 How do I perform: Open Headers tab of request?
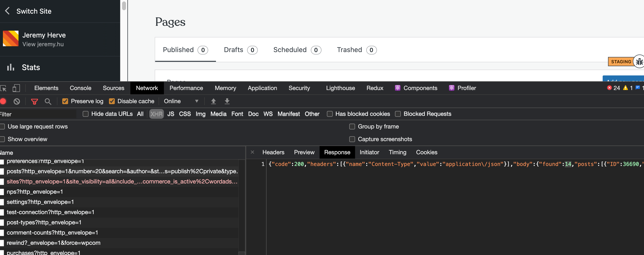(x=273, y=152)
